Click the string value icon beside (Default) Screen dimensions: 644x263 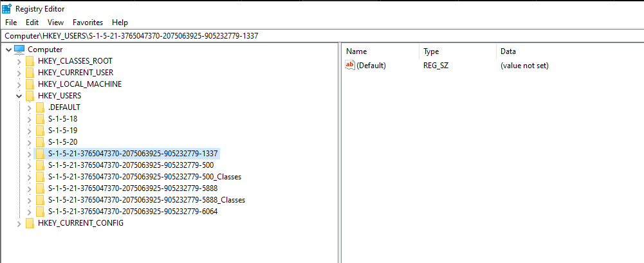coord(349,65)
